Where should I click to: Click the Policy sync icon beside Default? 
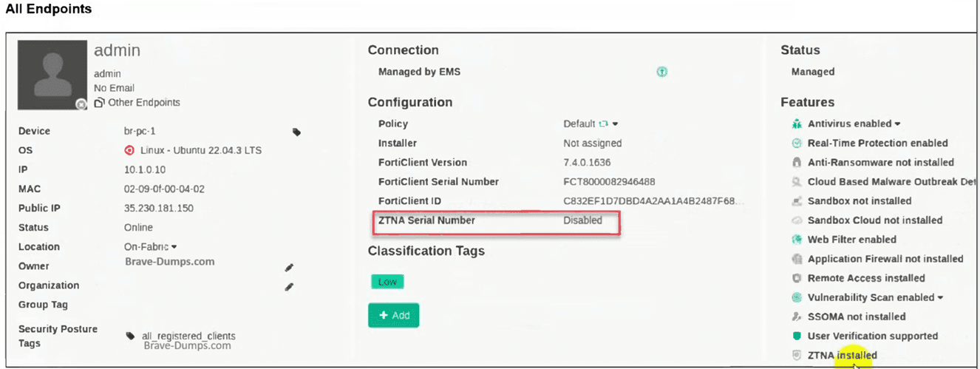tap(603, 124)
